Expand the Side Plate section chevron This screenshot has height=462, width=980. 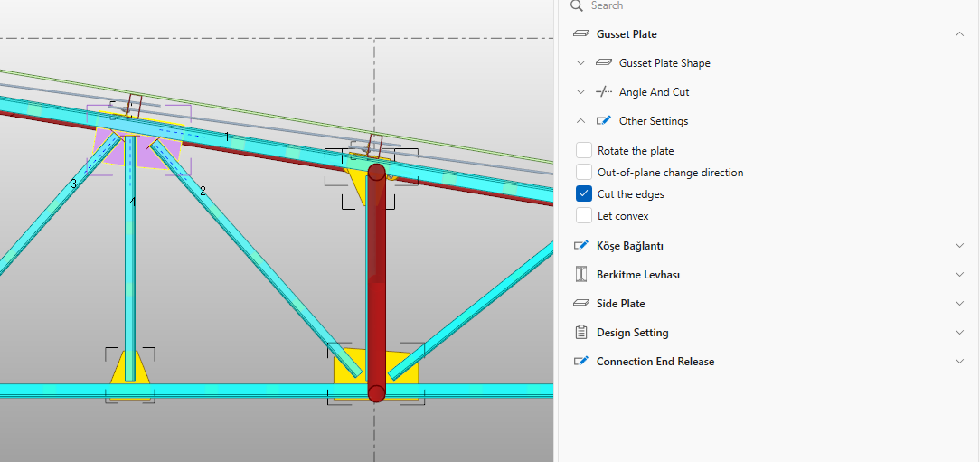tap(959, 304)
